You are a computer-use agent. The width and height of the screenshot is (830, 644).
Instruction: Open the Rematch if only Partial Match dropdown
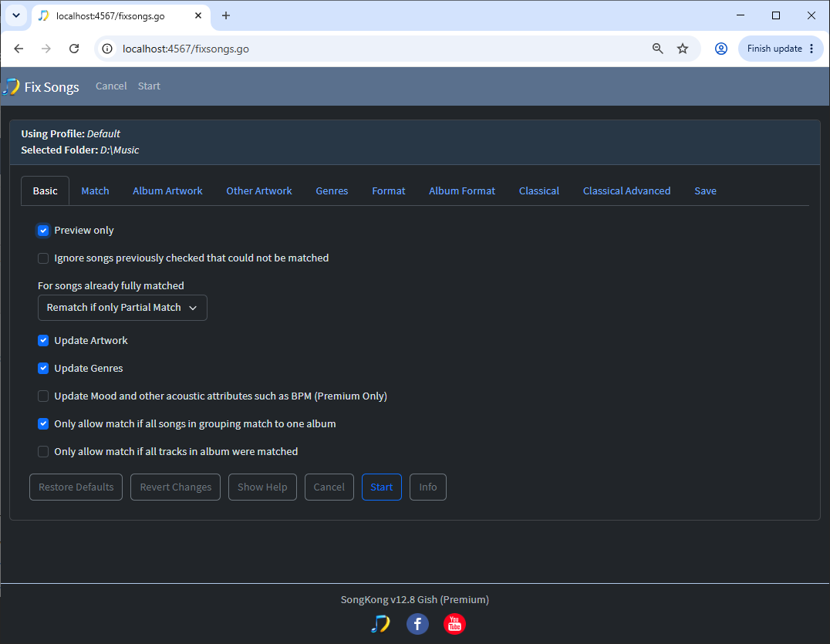(123, 308)
